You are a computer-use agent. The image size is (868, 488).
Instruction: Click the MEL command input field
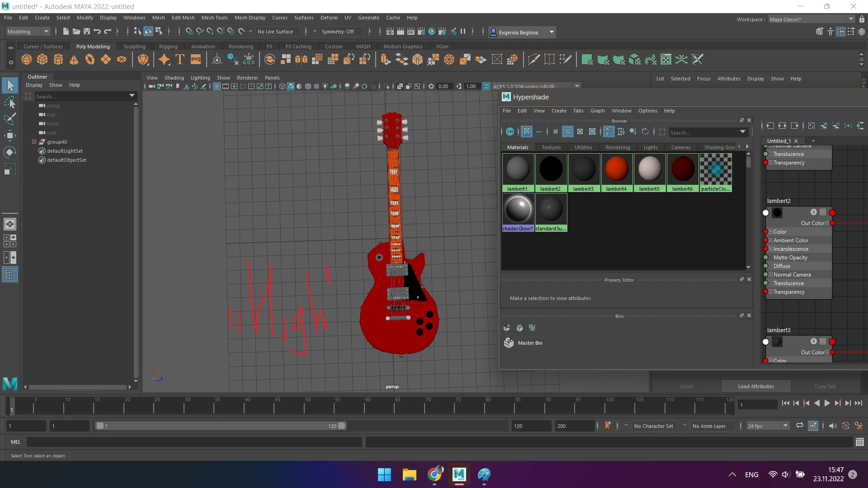pyautogui.click(x=194, y=442)
